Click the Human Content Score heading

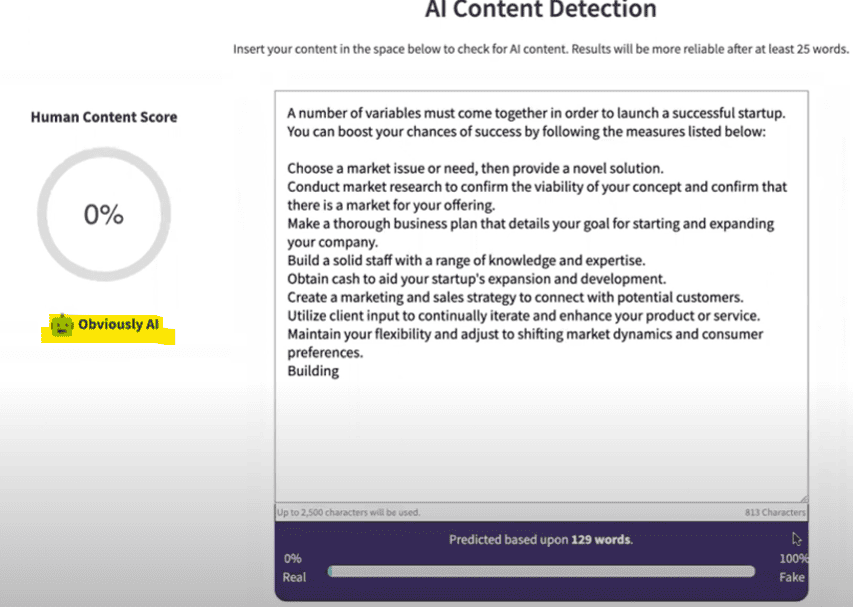[x=104, y=117]
